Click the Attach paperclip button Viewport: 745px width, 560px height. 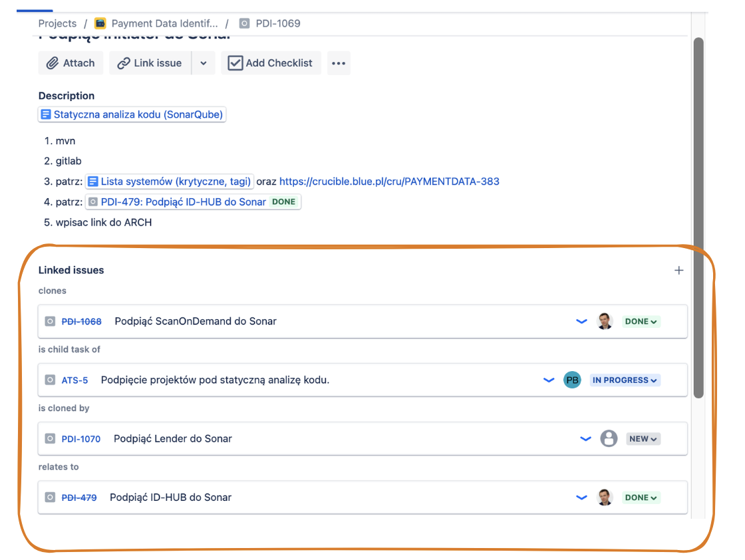pyautogui.click(x=71, y=63)
